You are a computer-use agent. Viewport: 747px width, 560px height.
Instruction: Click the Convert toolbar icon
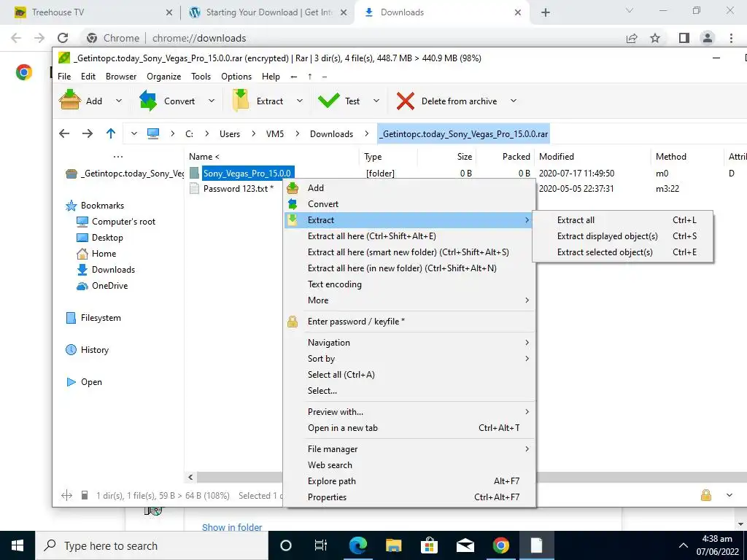(148, 101)
